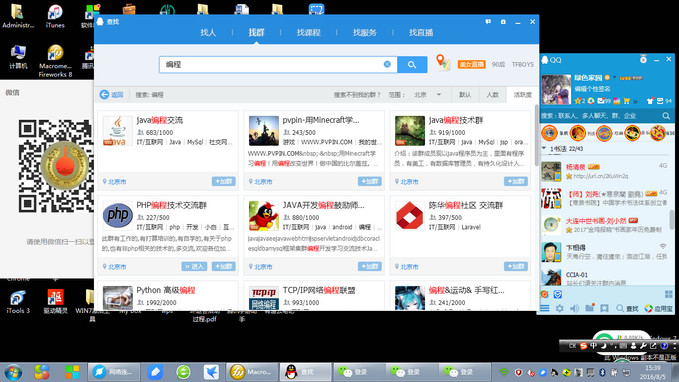Join the Java编程交流 group
This screenshot has width=679, height=382.
coord(223,181)
